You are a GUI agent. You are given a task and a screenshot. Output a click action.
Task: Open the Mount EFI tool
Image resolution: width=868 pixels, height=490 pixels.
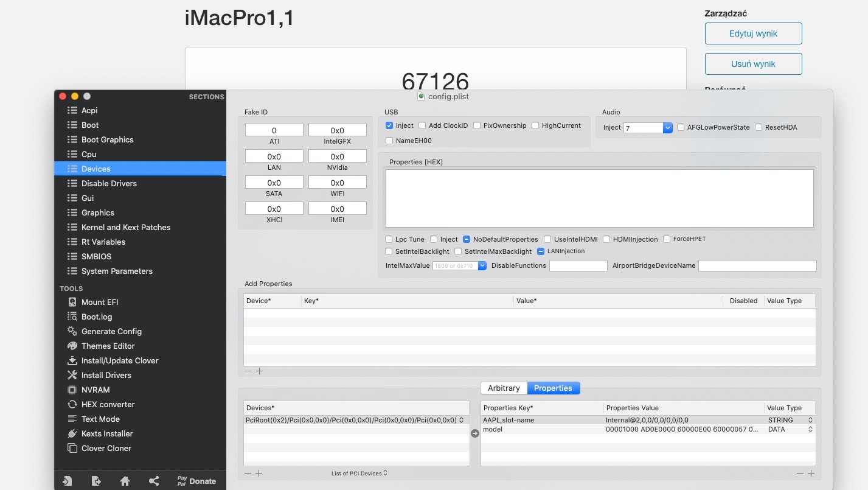point(101,303)
